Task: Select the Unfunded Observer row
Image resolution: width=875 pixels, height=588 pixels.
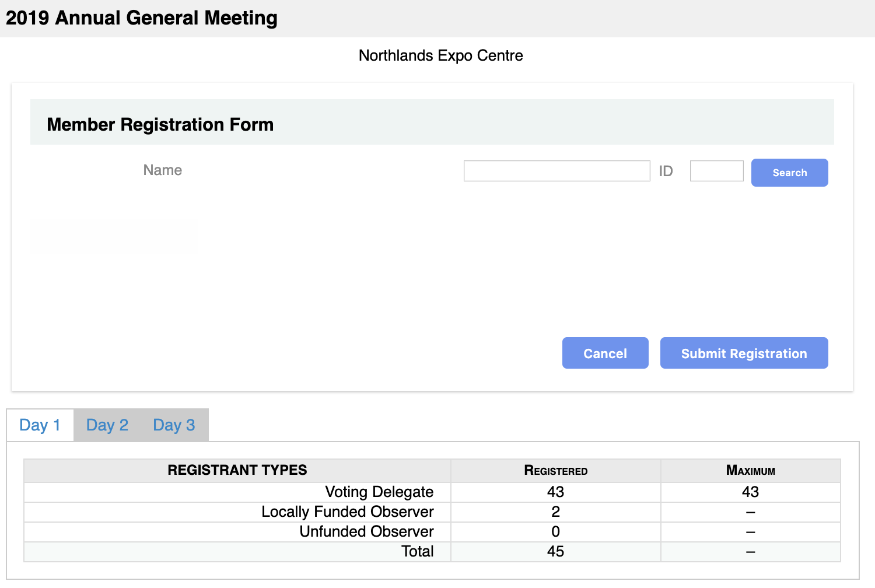Action: pyautogui.click(x=366, y=531)
